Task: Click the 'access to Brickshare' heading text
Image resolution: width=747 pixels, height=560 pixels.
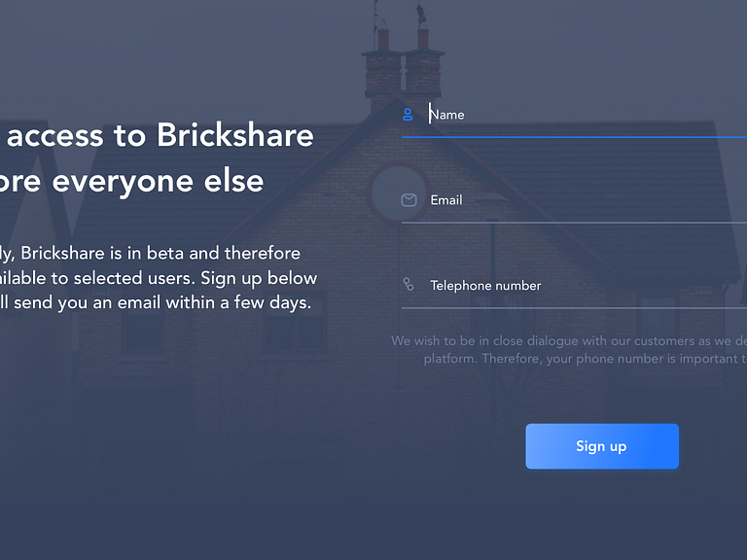Action: point(160,135)
